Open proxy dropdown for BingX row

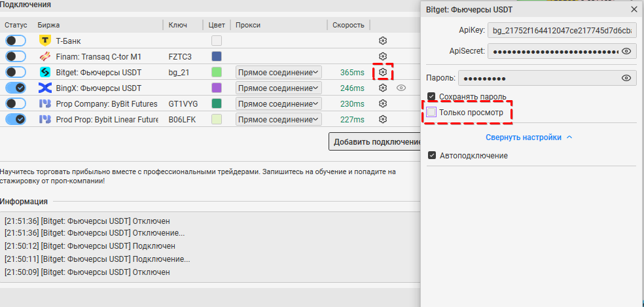coord(278,88)
